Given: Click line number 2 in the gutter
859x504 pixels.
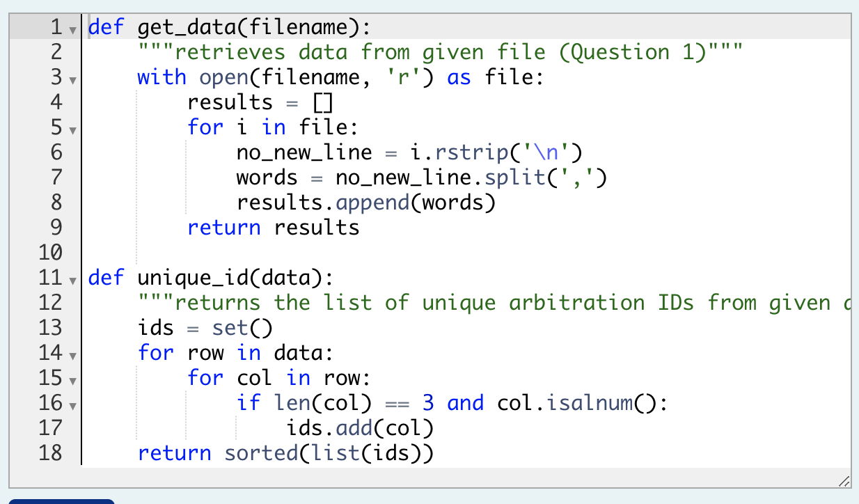Looking at the screenshot, I should pos(57,52).
